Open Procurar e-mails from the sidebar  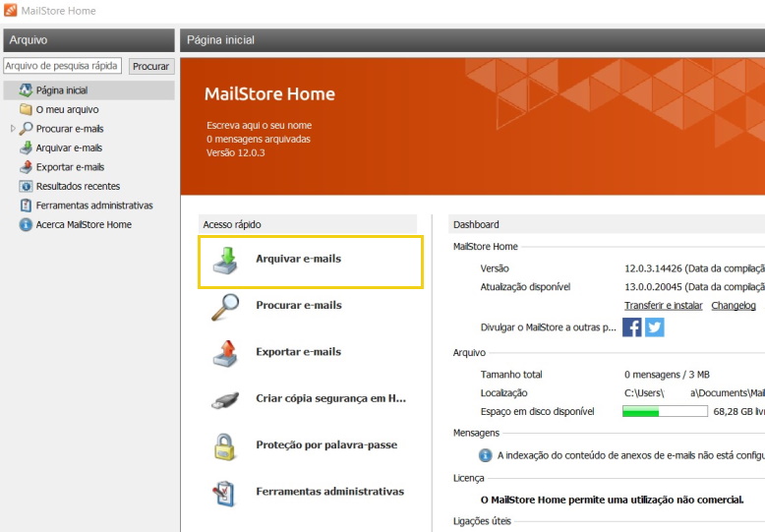coord(70,129)
